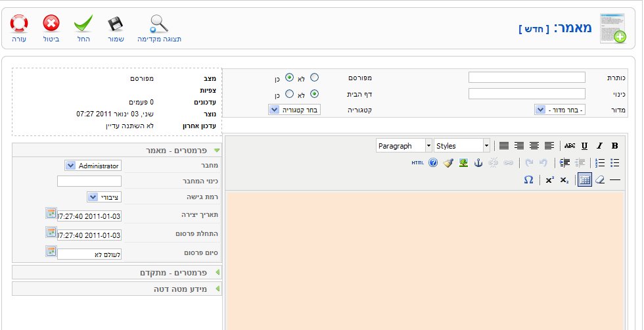Viewport: 644px width, 330px height.
Task: Click the 'שני, 03 ינואר 2011 07:27' created date
Action: pos(116,114)
